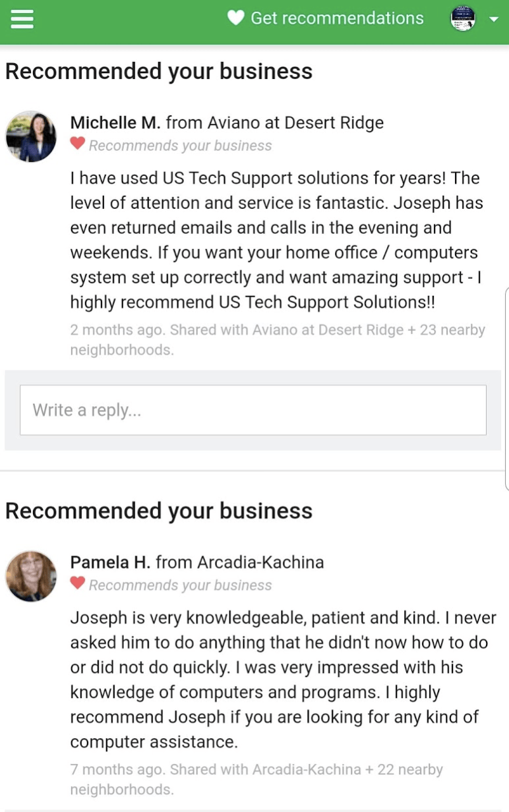Open Michelle M.'s profile name link
Viewport: 509px width, 812px height.
tap(115, 123)
